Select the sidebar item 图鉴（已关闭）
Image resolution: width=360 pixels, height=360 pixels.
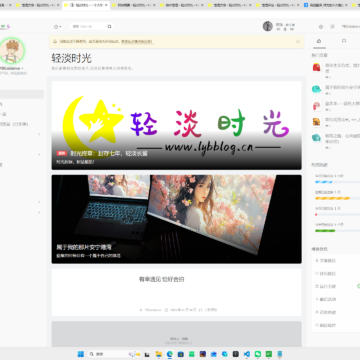click(x=14, y=124)
